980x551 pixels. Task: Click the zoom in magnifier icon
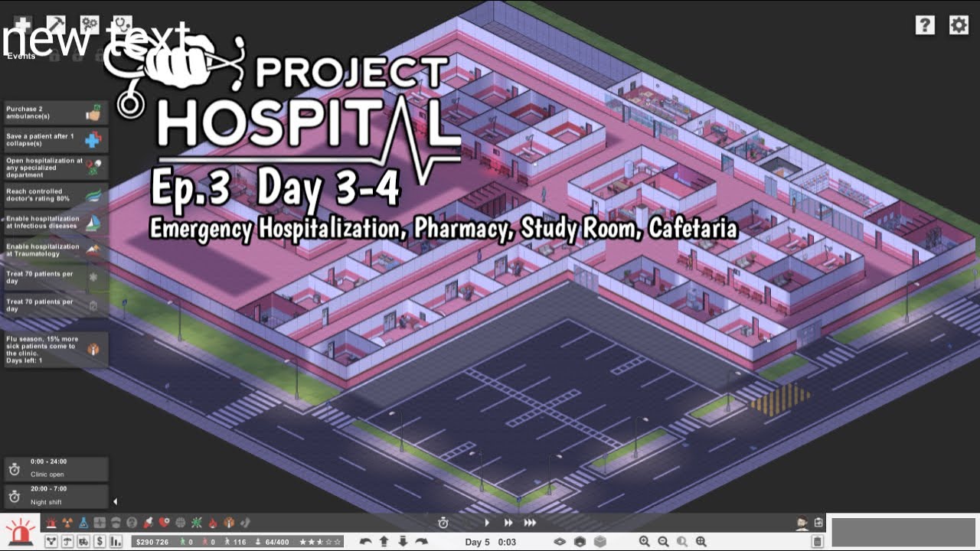(644, 541)
